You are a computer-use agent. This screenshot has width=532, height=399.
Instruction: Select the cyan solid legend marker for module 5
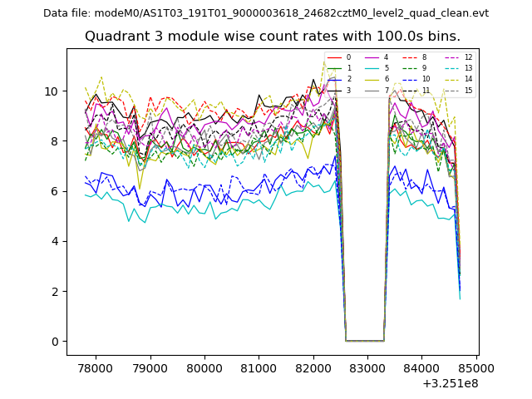coord(372,68)
